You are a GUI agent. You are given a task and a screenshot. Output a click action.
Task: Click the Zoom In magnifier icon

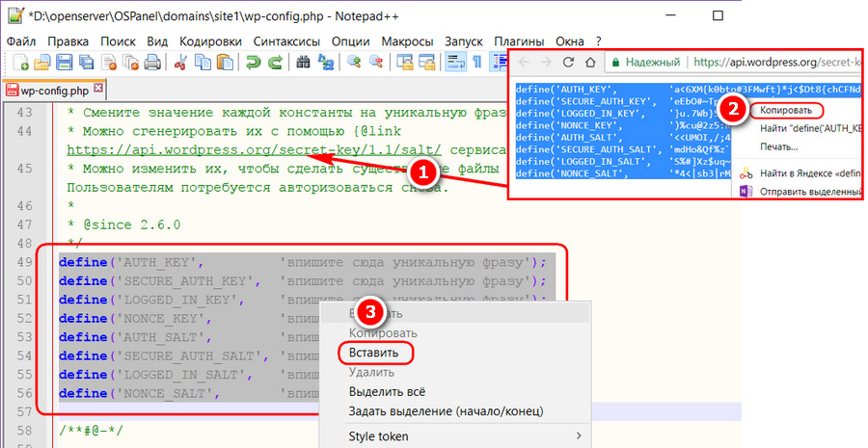click(x=354, y=62)
